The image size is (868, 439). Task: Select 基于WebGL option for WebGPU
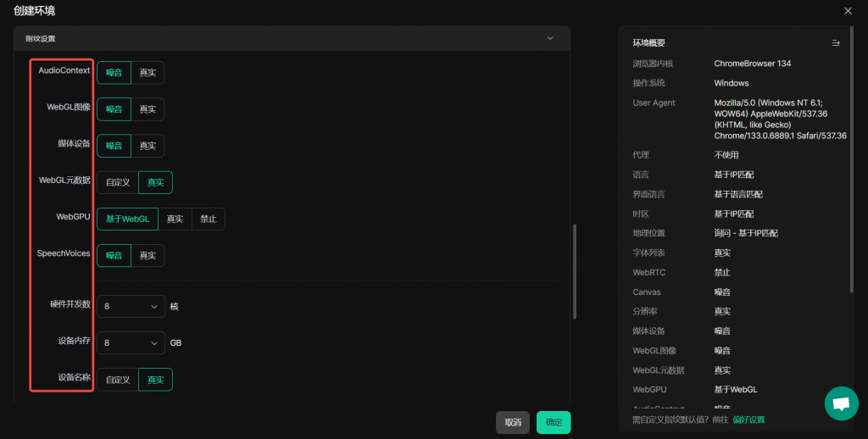pyautogui.click(x=127, y=219)
